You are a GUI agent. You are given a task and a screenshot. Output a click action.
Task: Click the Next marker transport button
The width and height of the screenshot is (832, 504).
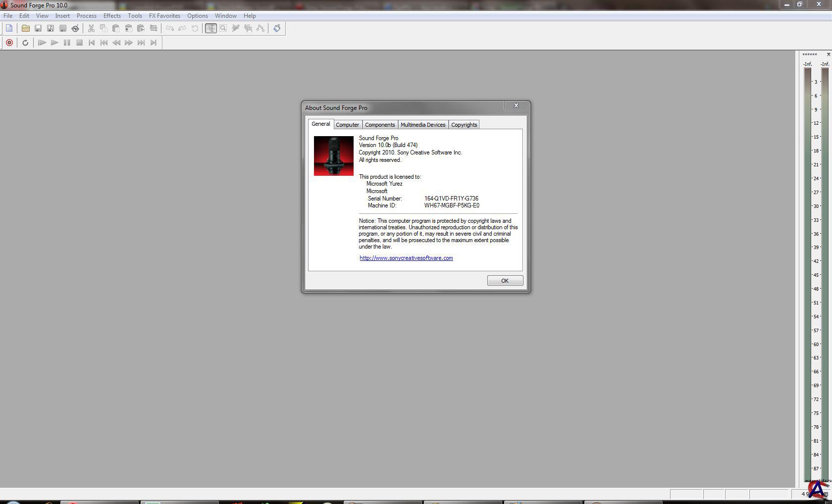click(x=141, y=43)
